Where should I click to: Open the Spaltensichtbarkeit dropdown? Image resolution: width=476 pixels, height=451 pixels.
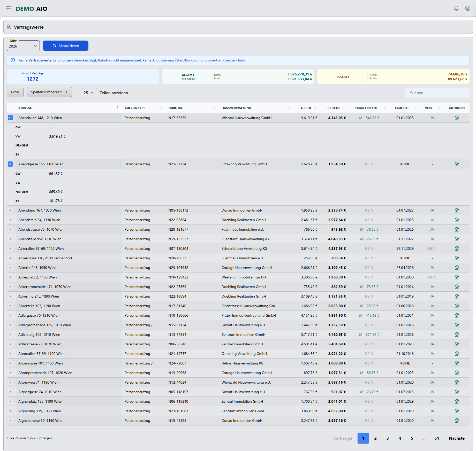coord(49,92)
